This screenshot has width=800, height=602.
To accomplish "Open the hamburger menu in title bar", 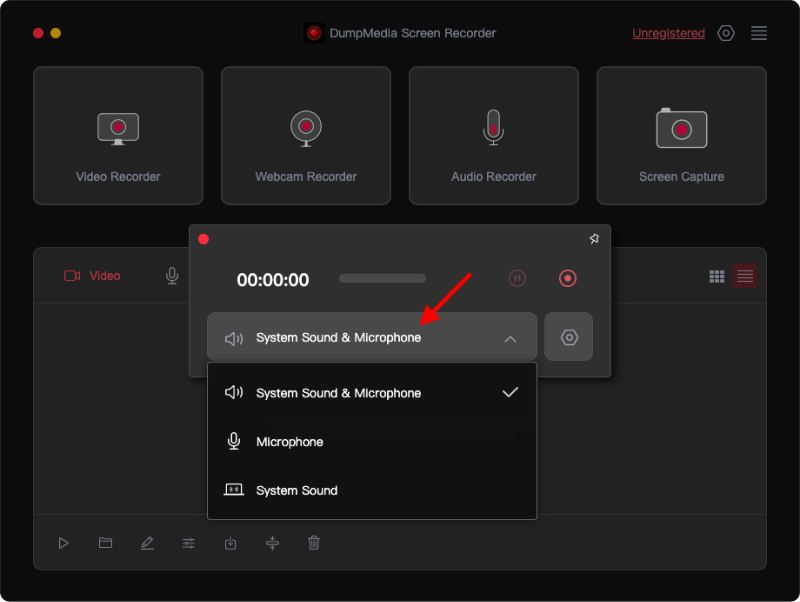I will point(759,33).
